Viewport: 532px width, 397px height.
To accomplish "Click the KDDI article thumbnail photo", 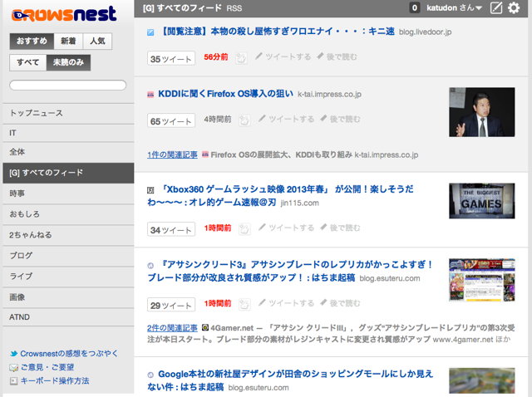I will tap(482, 112).
